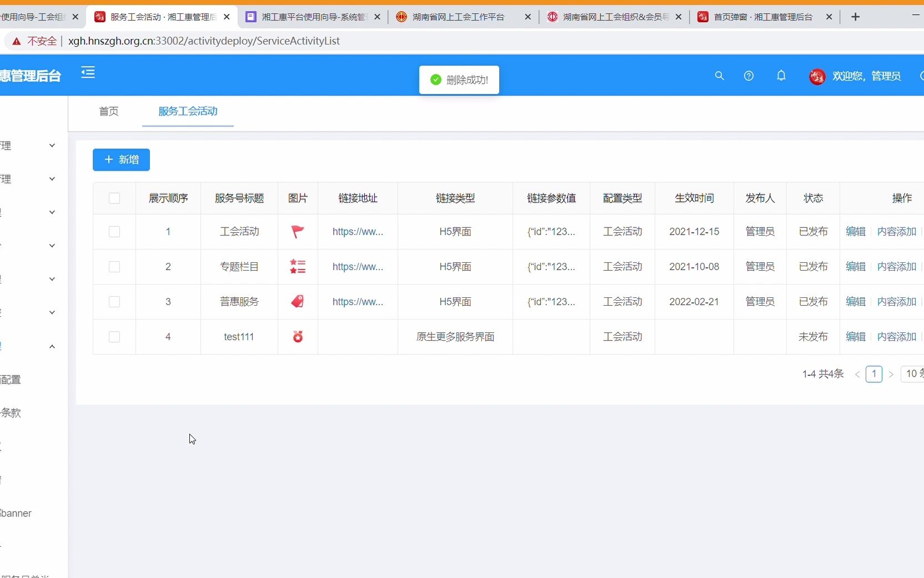Screen dimensions: 924x578
Task: Expand the third sidebar menu chevron
Action: [x=52, y=212]
